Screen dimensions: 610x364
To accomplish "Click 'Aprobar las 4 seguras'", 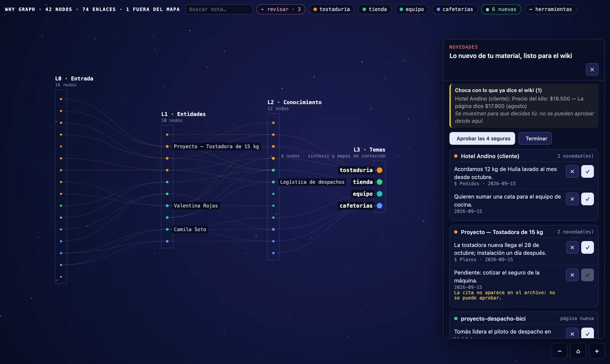I will click(482, 138).
